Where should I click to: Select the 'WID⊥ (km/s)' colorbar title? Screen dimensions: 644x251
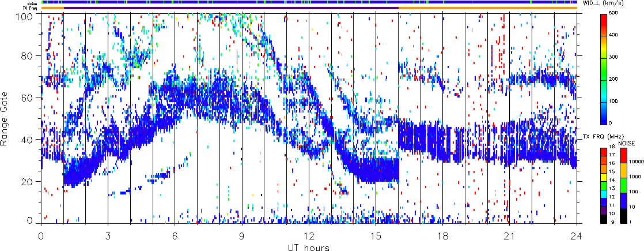(x=603, y=3)
